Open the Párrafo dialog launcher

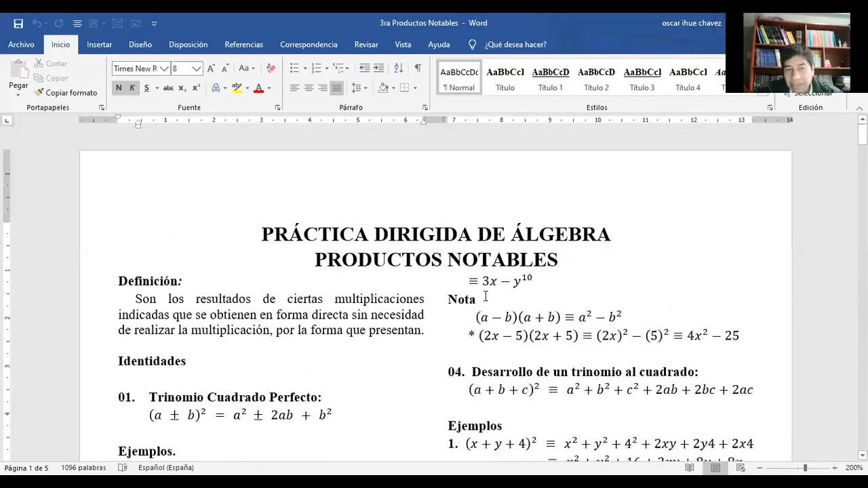pyautogui.click(x=425, y=108)
